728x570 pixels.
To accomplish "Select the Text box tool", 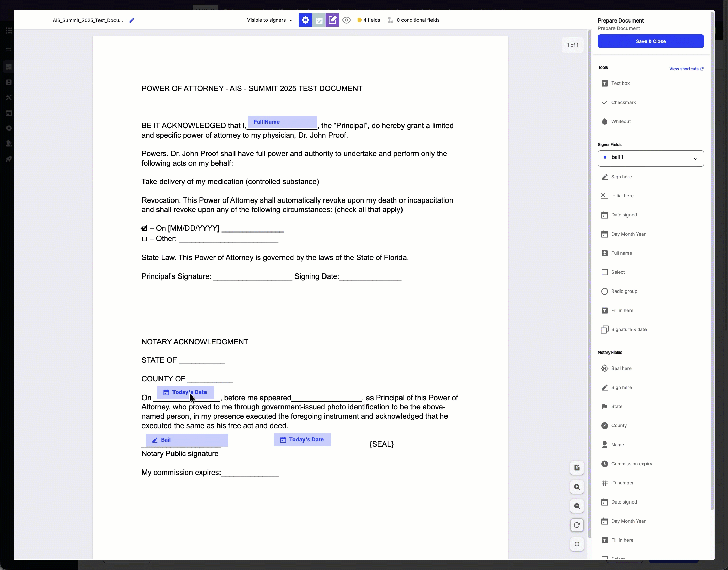I will (x=651, y=83).
